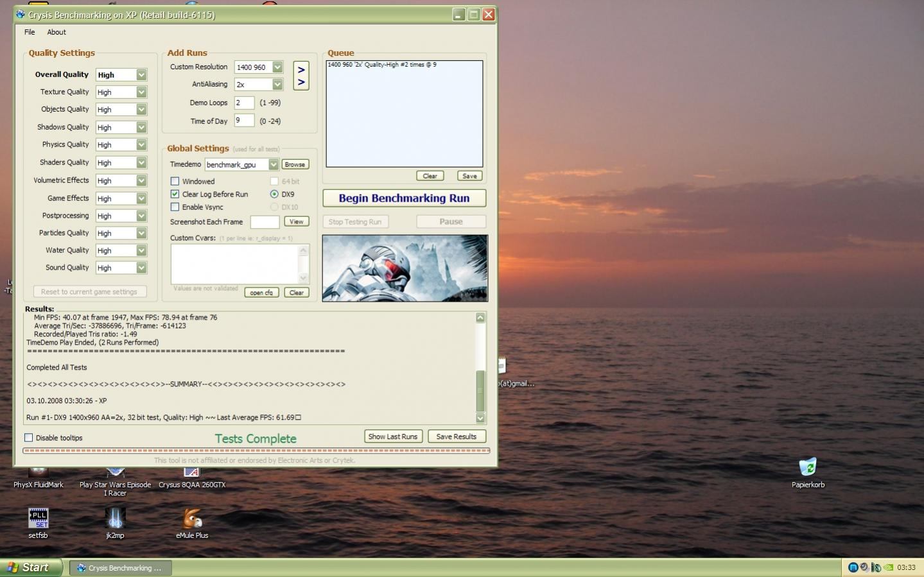This screenshot has width=924, height=577.
Task: Open the Crysus 8QAA 260GTX desktop icon
Action: [x=192, y=478]
